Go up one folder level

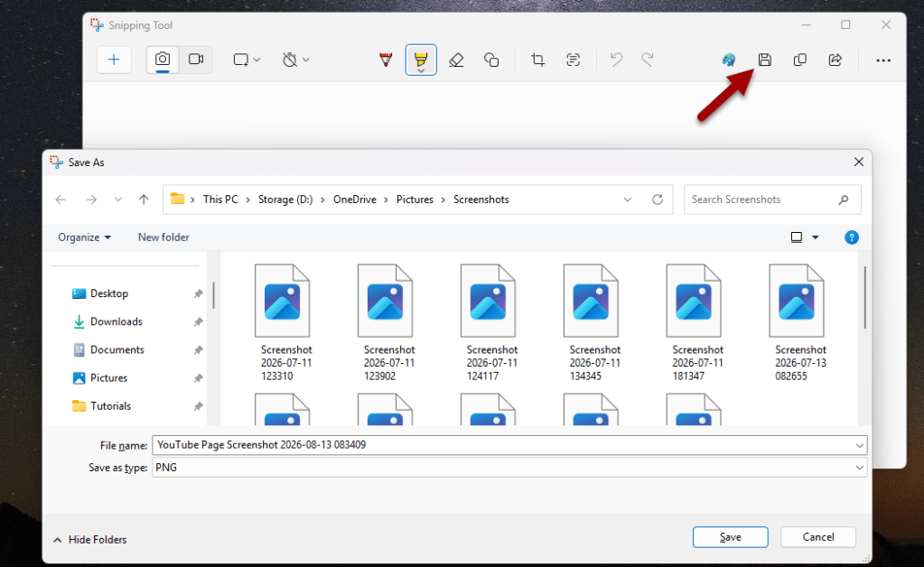tap(144, 200)
